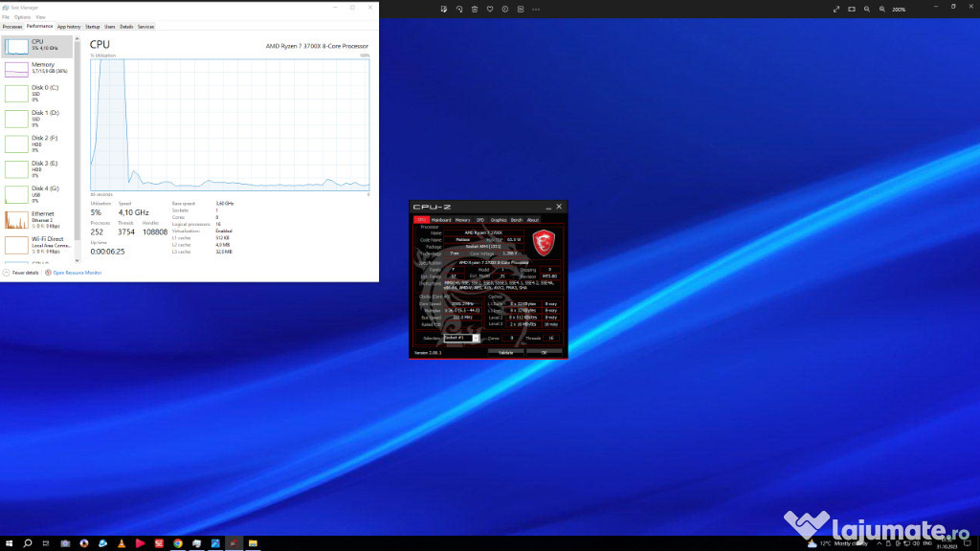The height and width of the screenshot is (551, 980).
Task: Collapse Task Manager via Fewer details
Action: click(26, 273)
